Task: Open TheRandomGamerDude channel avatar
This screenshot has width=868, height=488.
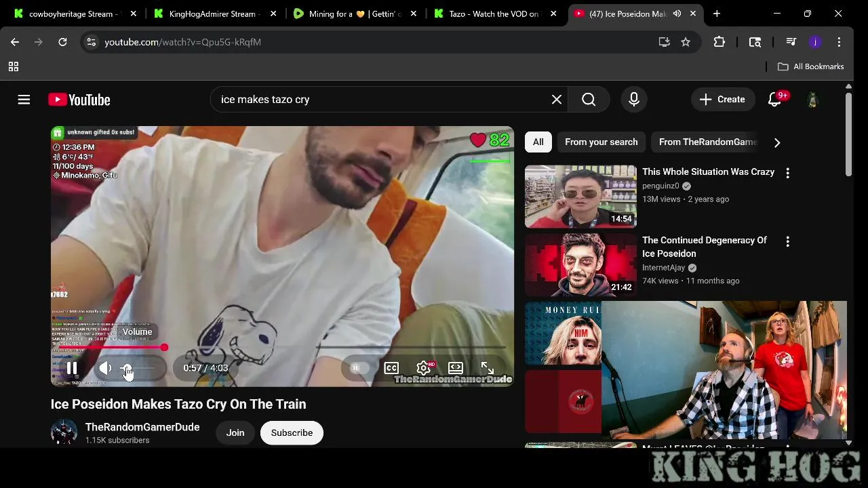Action: coord(64,433)
